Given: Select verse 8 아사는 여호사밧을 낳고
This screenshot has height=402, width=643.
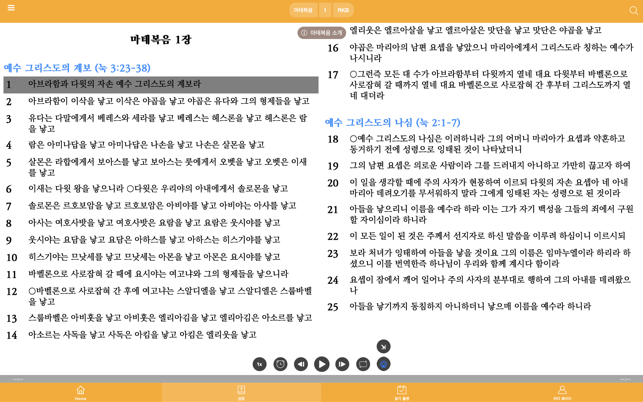Looking at the screenshot, I should tap(161, 223).
